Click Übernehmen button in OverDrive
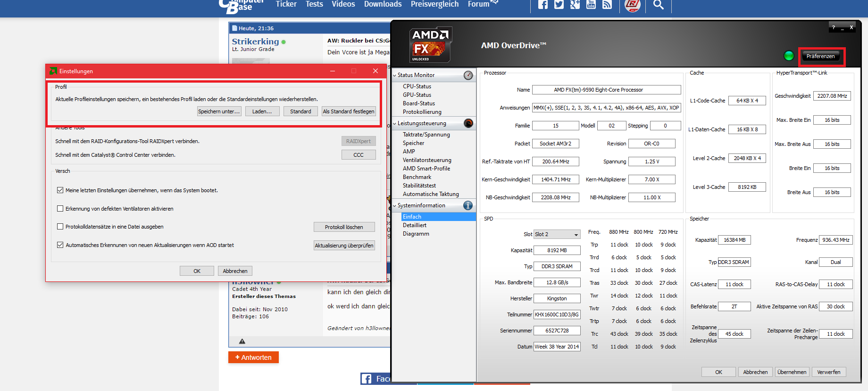This screenshot has height=391, width=868. [792, 372]
